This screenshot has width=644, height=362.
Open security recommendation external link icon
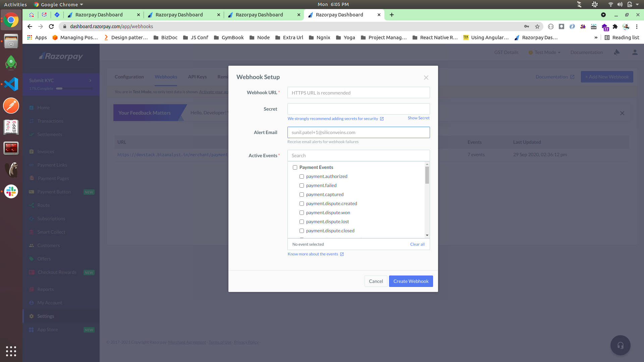tap(382, 119)
